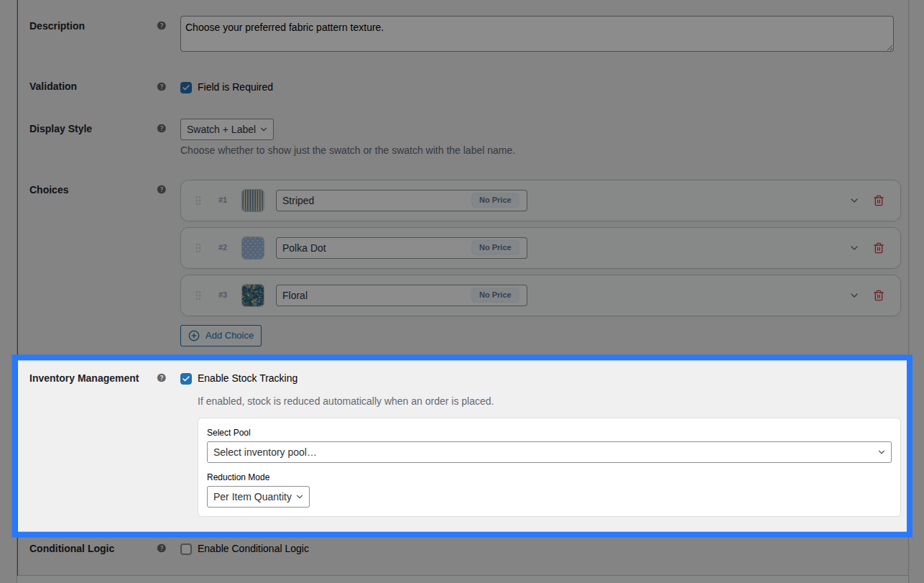Expand the Striped choice settings chevron
The image size is (924, 583).
(854, 201)
